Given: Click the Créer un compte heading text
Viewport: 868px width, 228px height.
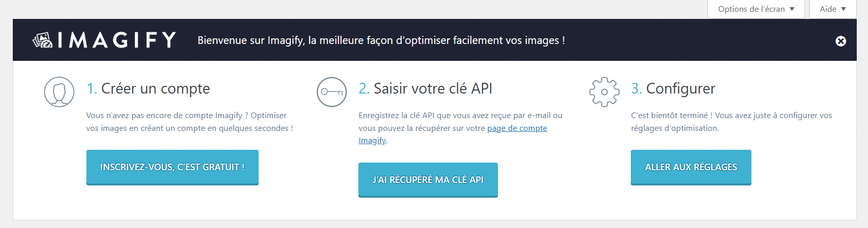Looking at the screenshot, I should click(x=155, y=88).
